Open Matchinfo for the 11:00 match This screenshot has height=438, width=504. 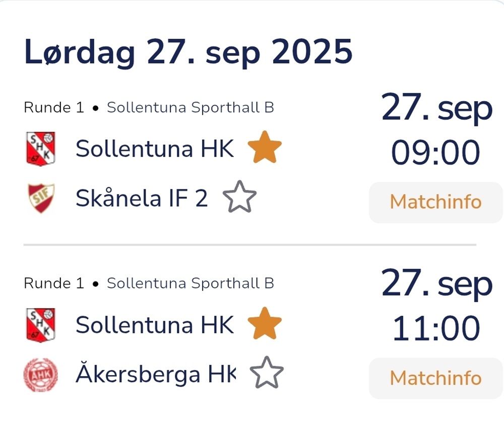pyautogui.click(x=435, y=378)
